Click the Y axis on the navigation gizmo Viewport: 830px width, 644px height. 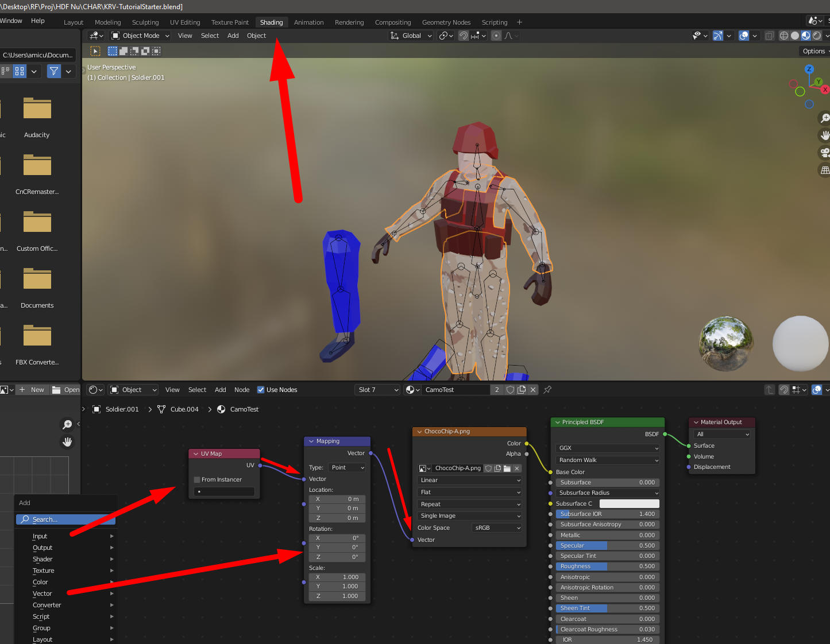coord(819,82)
